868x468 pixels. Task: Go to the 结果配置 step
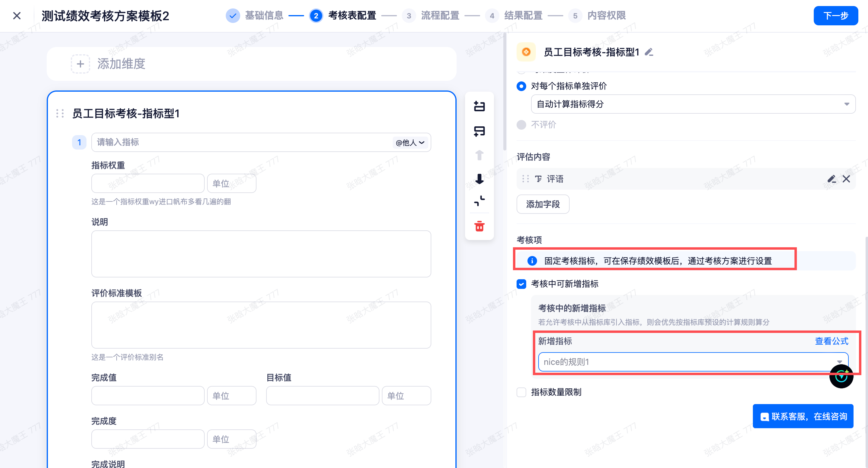tap(523, 15)
